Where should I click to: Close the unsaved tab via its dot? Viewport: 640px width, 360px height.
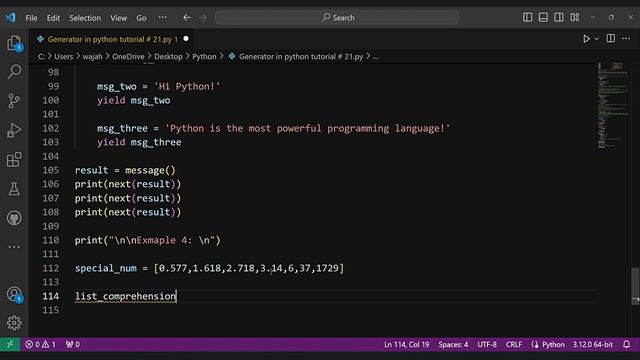[186, 39]
